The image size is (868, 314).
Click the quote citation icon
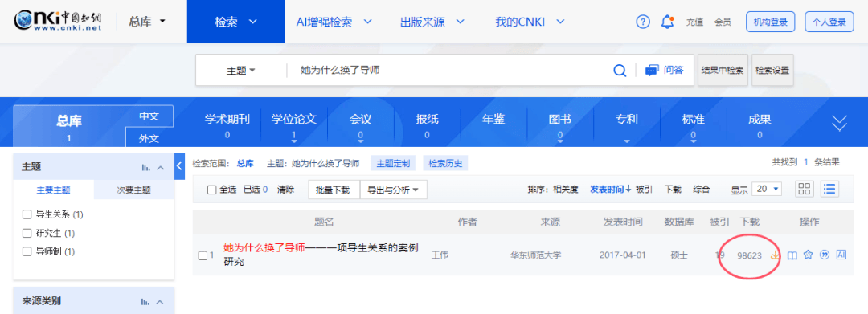pyautogui.click(x=825, y=255)
